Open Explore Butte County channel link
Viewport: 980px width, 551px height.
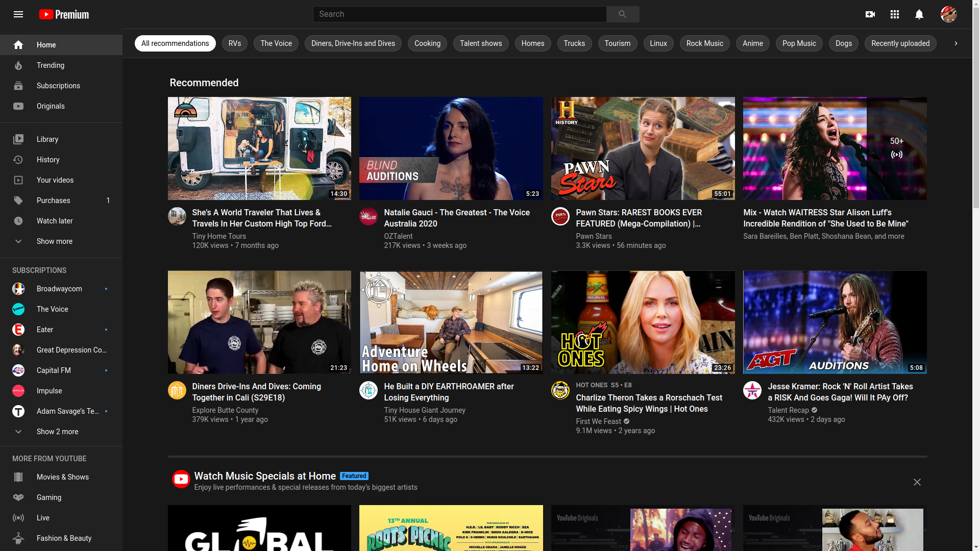pyautogui.click(x=225, y=410)
